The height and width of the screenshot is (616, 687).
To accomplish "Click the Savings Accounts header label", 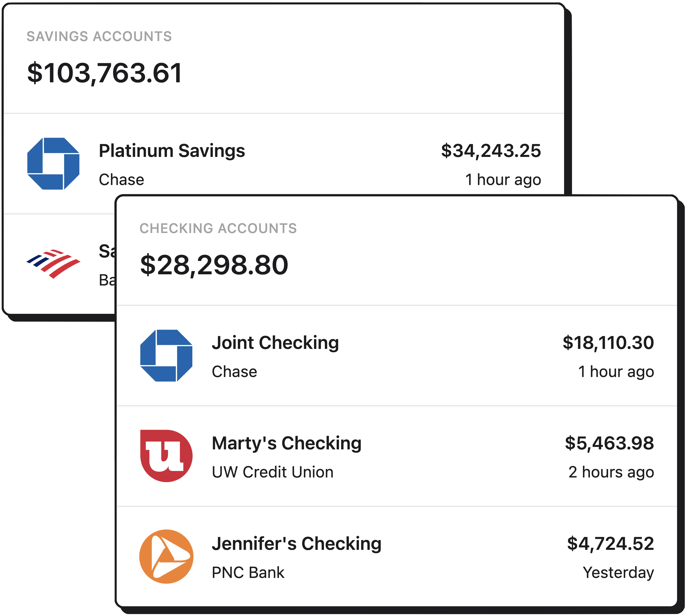I will 99,37.
